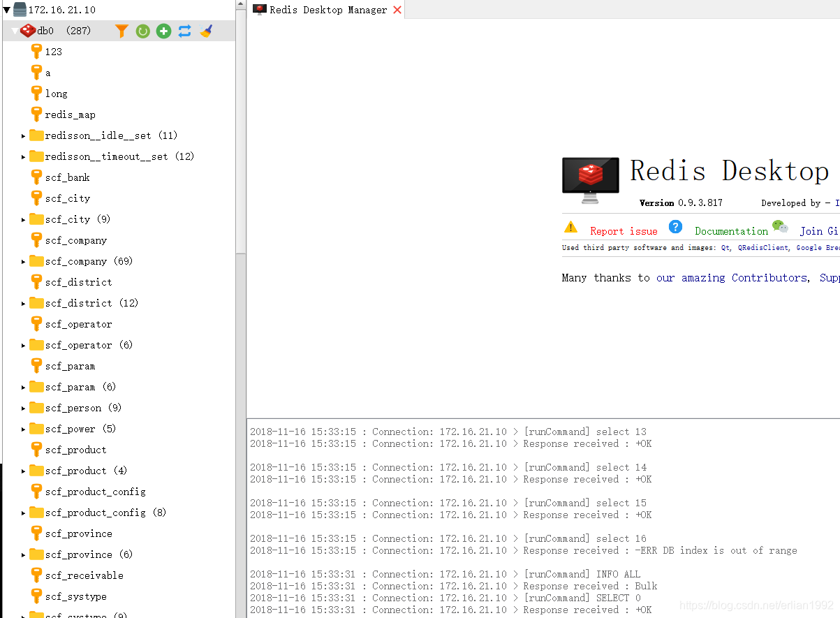
Task: Click the key icon next to 123
Action: click(36, 51)
